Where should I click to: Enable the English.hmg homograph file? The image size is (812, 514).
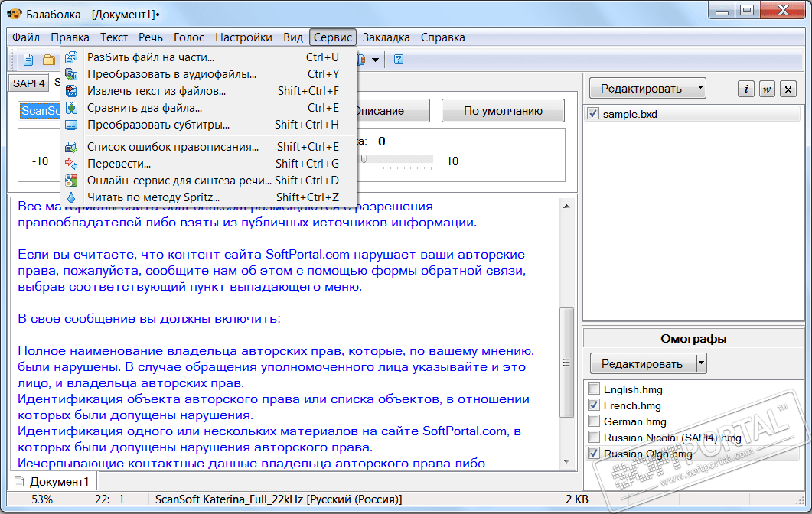[x=595, y=389]
